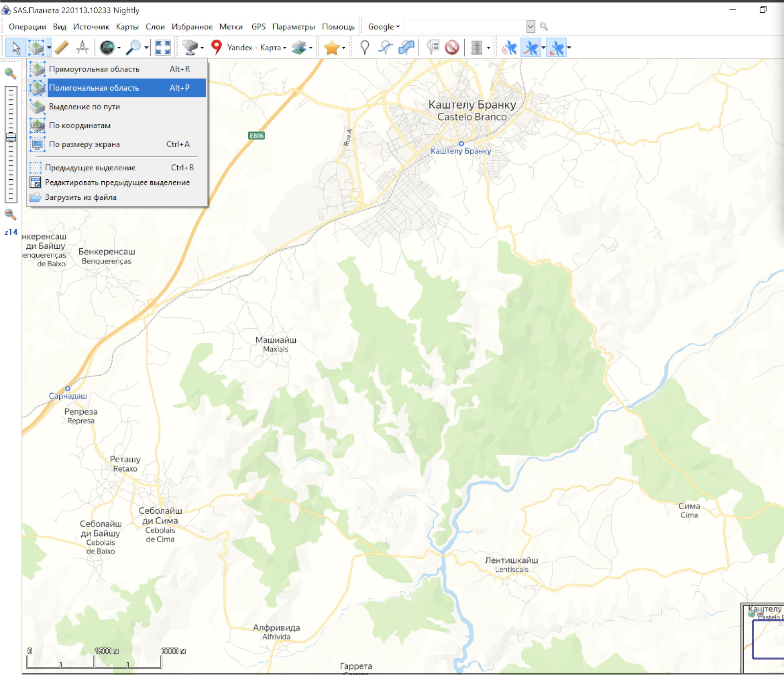Add a new placemark pin tool
This screenshot has width=784, height=675.
(365, 48)
